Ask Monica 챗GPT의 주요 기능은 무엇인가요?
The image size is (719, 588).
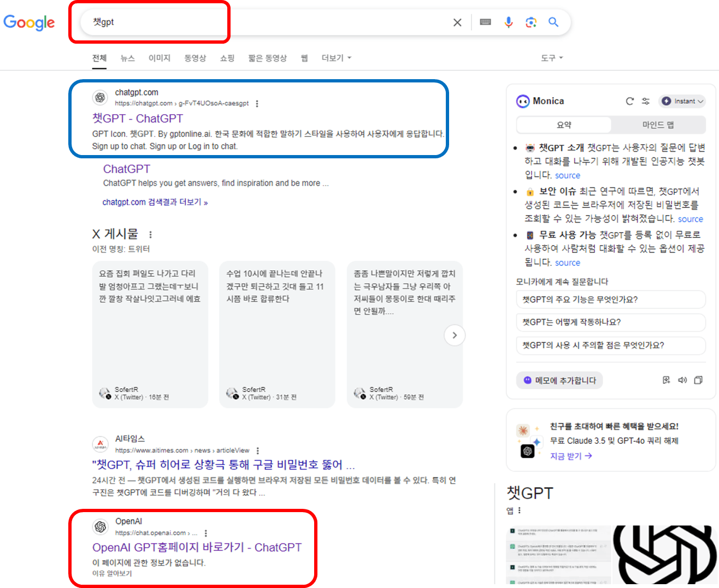pos(611,300)
